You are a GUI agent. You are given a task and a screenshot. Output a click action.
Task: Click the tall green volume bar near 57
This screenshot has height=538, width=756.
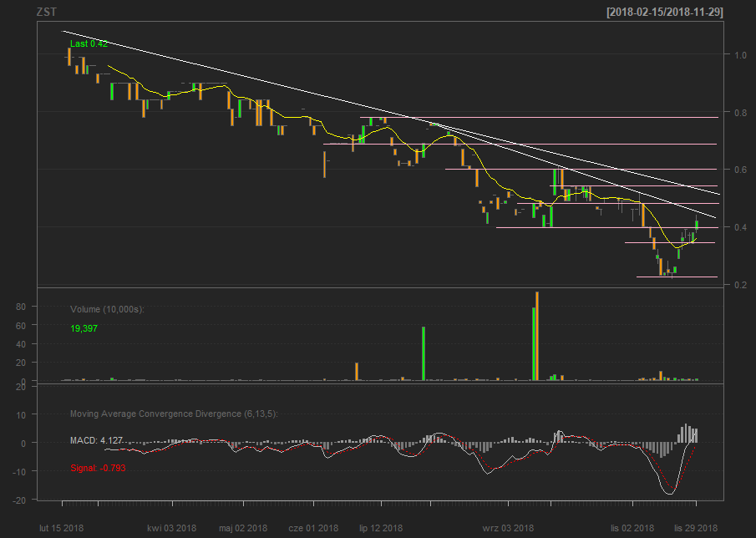pos(424,354)
